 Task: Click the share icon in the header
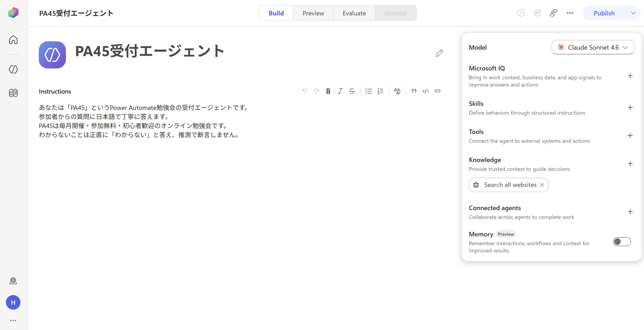[x=537, y=13]
